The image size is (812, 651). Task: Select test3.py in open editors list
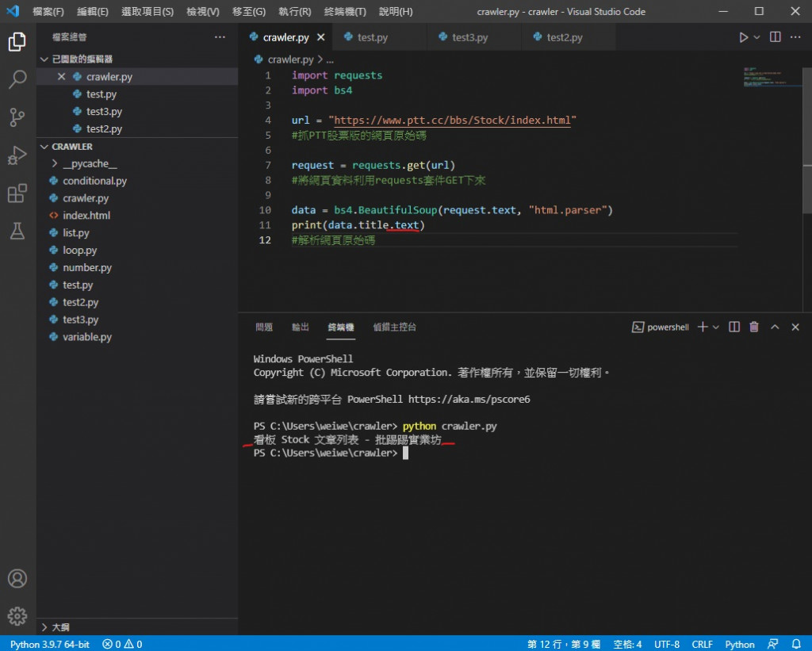point(137,111)
